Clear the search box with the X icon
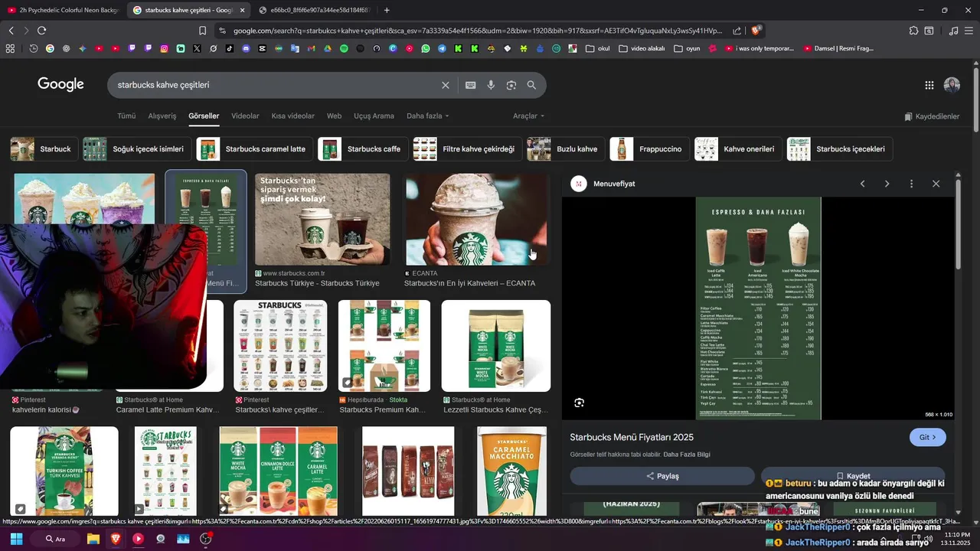 coord(445,85)
